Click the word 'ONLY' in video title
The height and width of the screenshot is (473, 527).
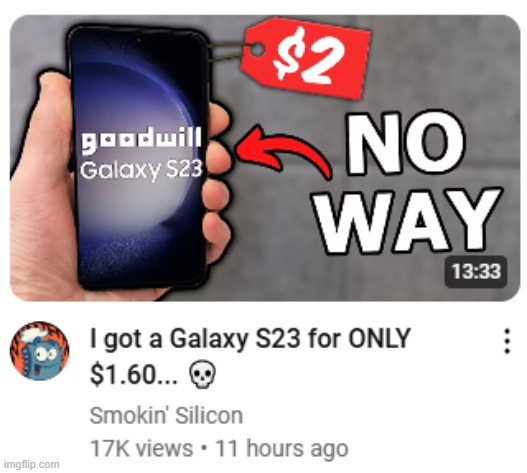379,338
